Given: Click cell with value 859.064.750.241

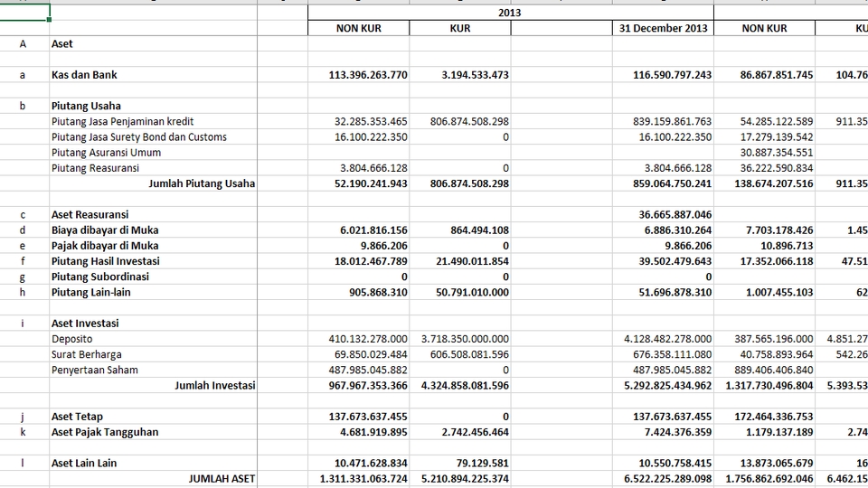Looking at the screenshot, I should click(663, 183).
